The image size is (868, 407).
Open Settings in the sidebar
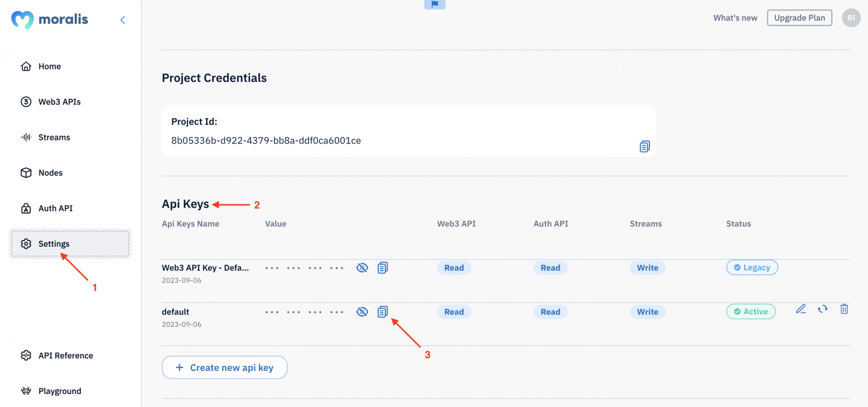70,244
